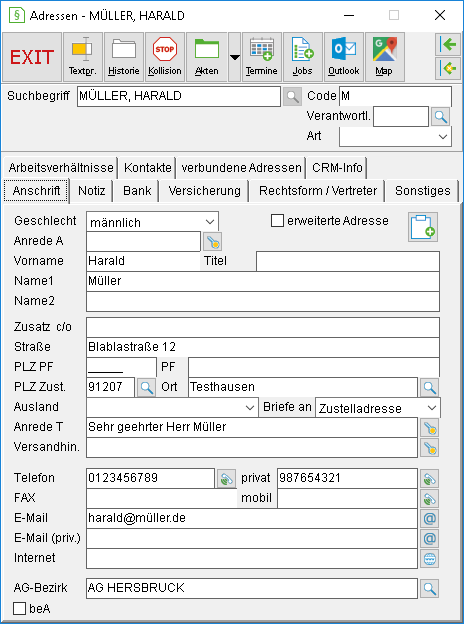Dial the Telefon number with phone icon
The height and width of the screenshot is (624, 464).
click(226, 479)
